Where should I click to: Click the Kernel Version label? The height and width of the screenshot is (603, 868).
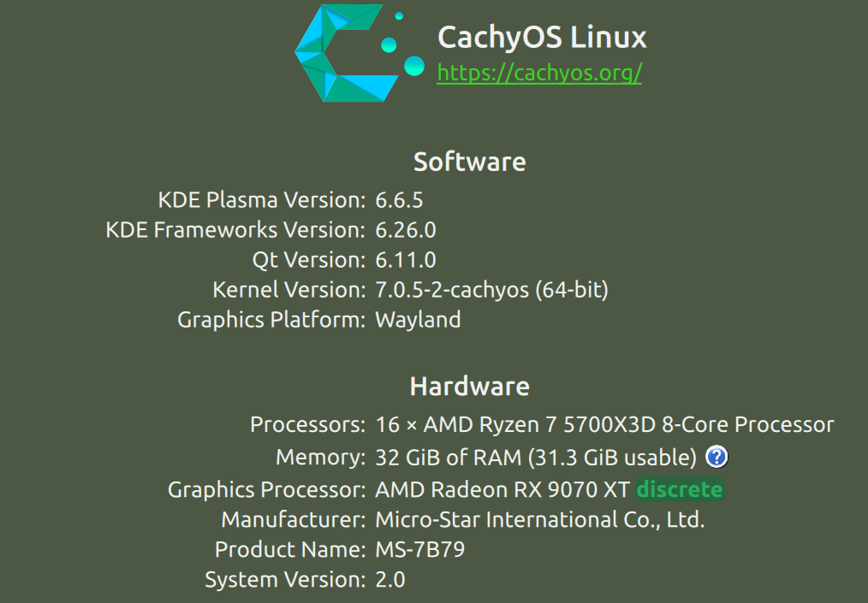point(289,290)
